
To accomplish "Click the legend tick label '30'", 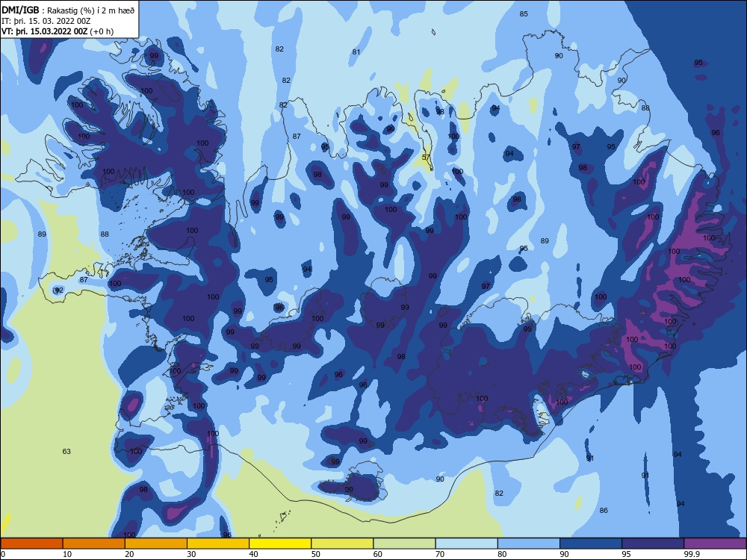I will point(191,554).
